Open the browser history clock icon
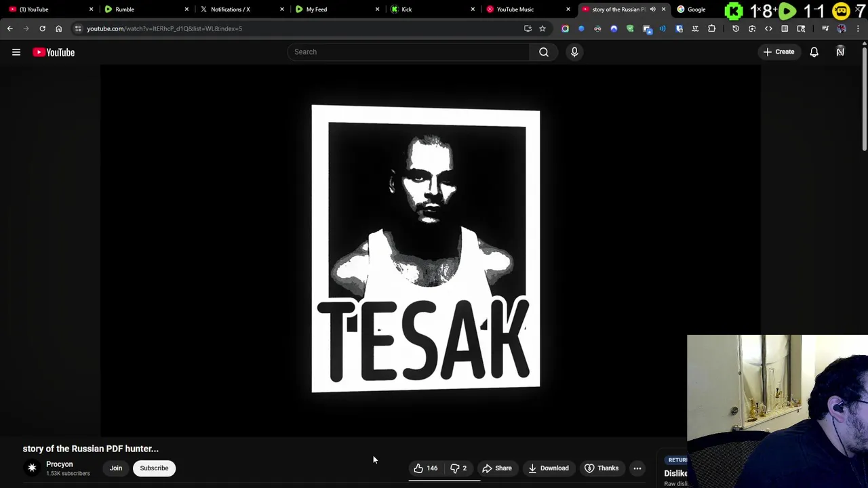 pos(736,28)
